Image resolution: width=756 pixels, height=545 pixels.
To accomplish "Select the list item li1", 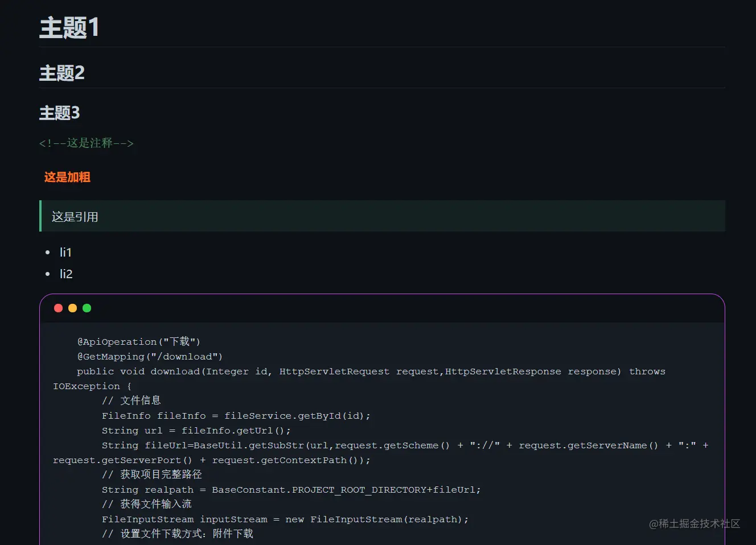I will point(66,252).
